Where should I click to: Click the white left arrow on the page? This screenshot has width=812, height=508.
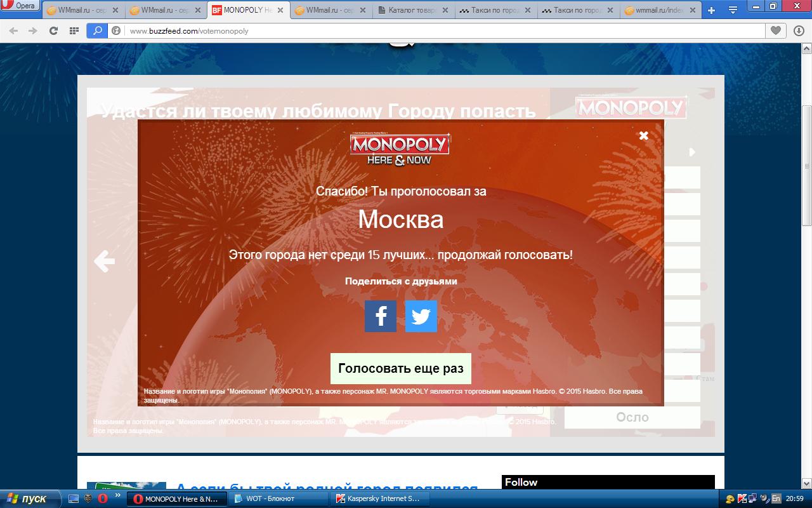pyautogui.click(x=104, y=261)
